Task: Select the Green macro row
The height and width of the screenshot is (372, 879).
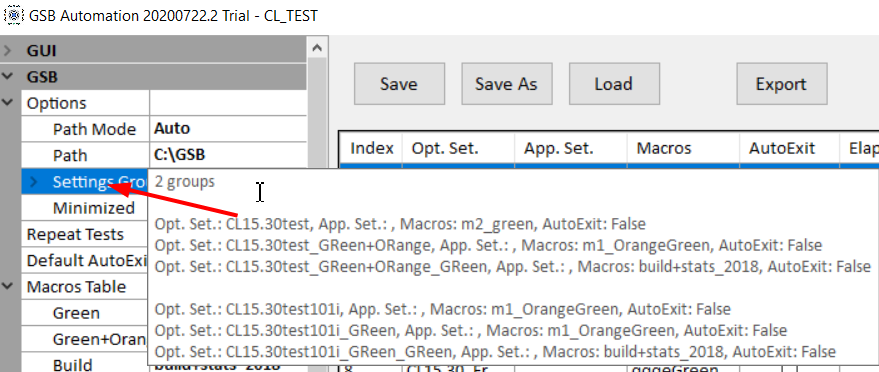Action: pos(85,313)
